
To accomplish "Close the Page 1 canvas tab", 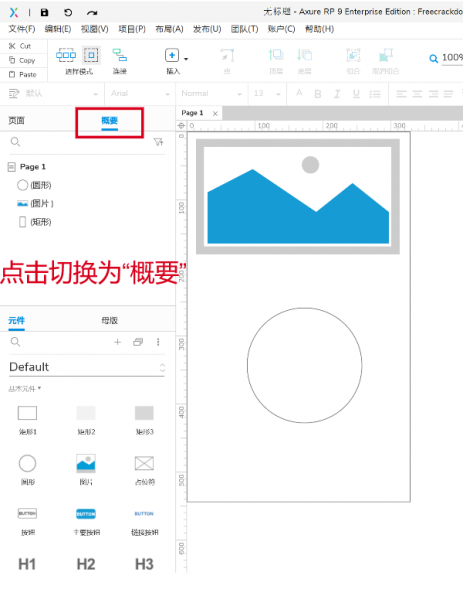I will tap(215, 113).
